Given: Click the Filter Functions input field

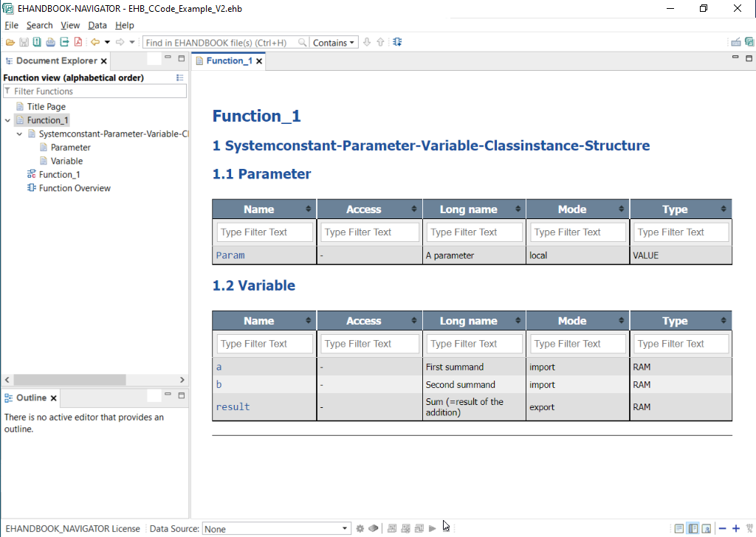Looking at the screenshot, I should [x=96, y=91].
